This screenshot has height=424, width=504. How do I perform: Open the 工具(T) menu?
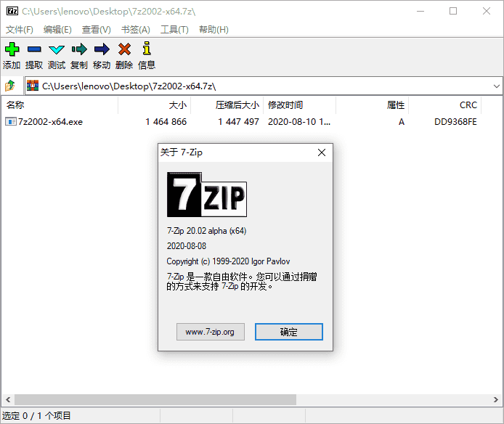pos(174,30)
